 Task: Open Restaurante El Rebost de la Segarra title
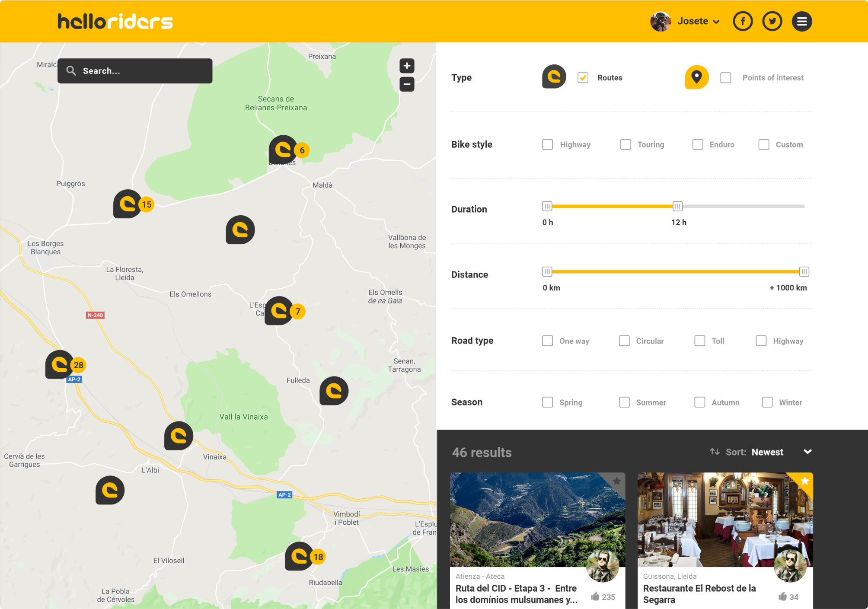(x=699, y=594)
